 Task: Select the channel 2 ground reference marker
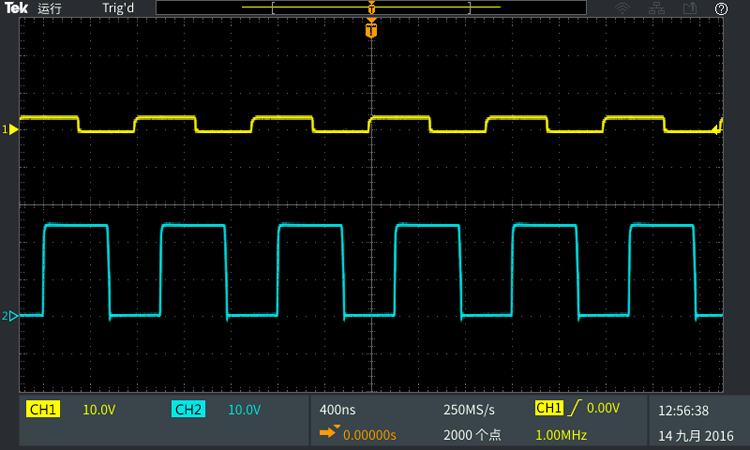[10, 316]
